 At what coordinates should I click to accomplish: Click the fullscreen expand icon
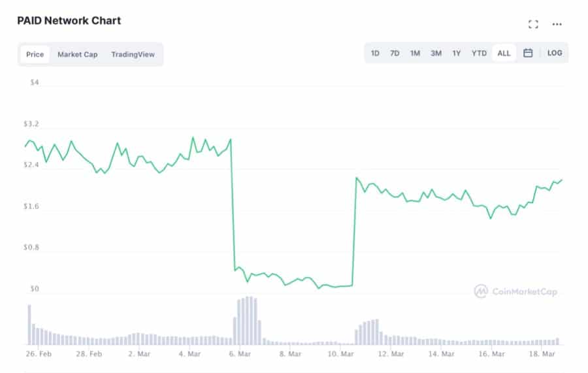pyautogui.click(x=533, y=24)
